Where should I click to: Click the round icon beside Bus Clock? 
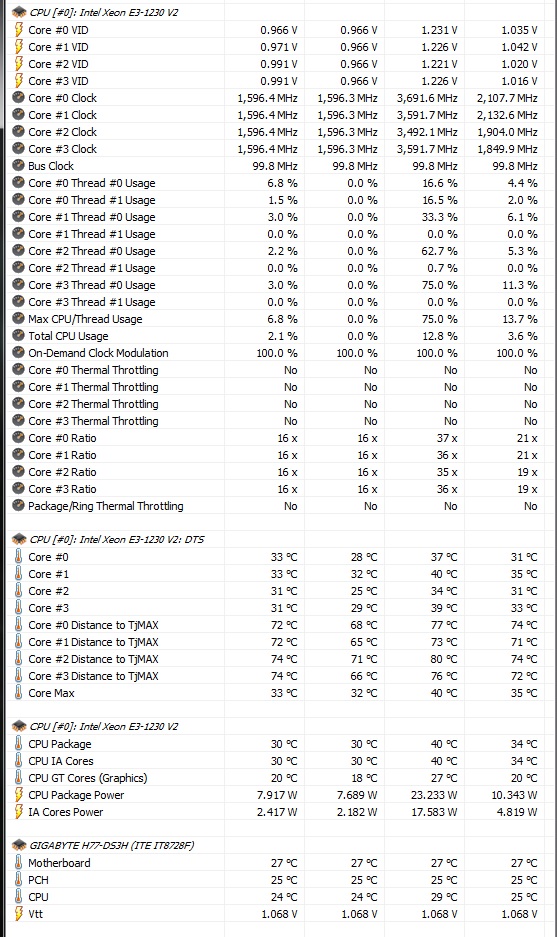pyautogui.click(x=19, y=166)
